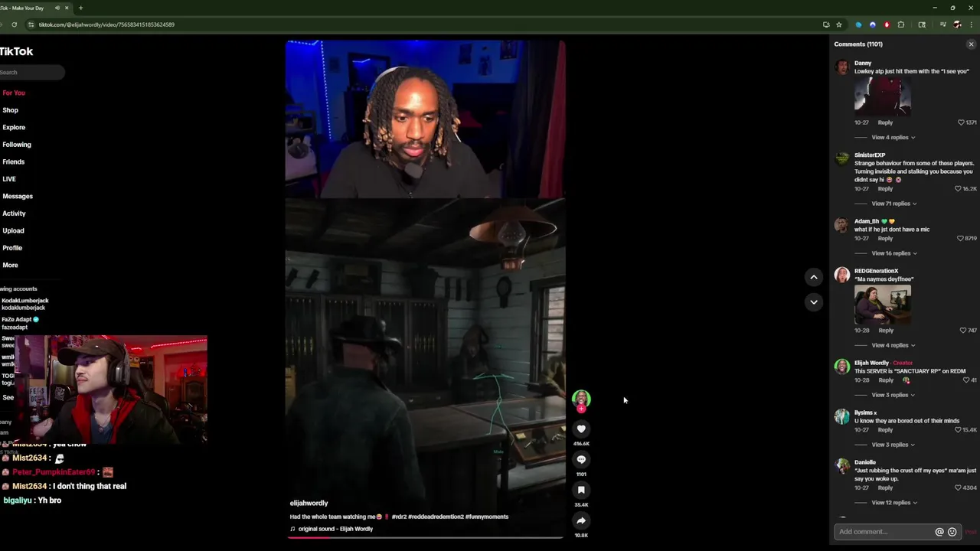Open the For You feed
980x551 pixels.
14,93
